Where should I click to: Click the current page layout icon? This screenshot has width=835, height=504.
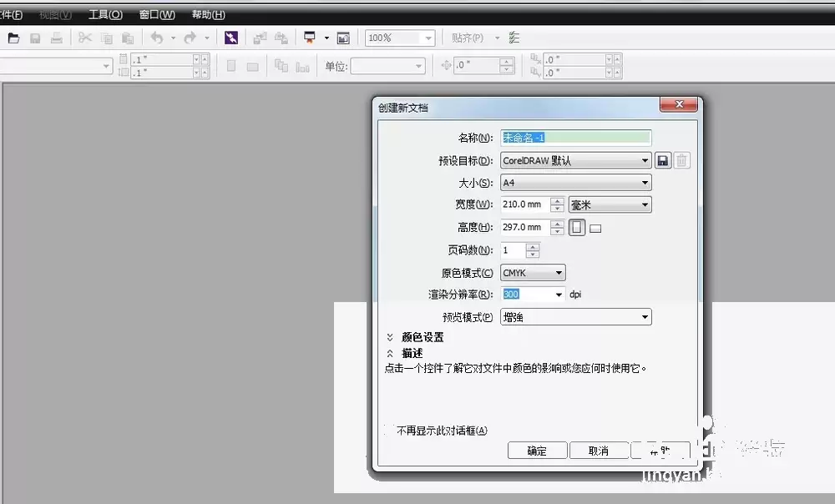pos(302,67)
